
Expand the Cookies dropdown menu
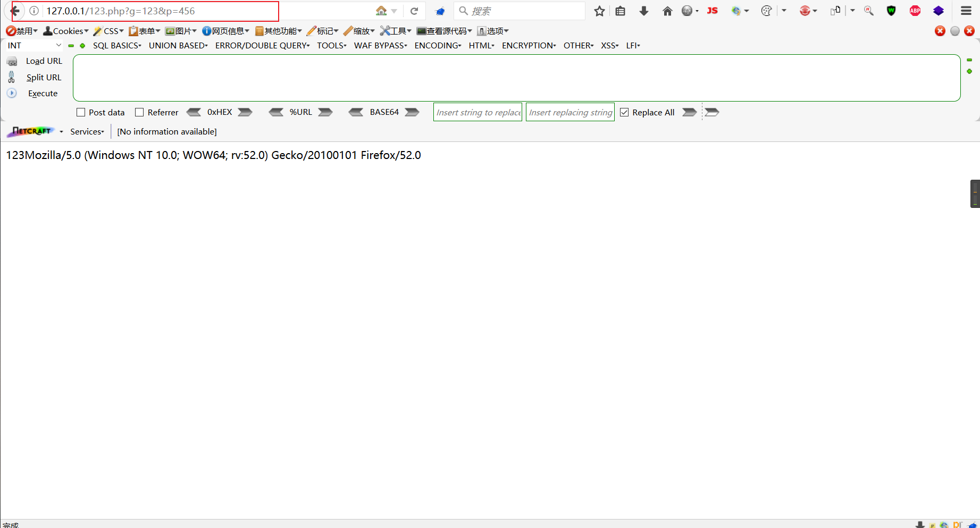pos(66,31)
